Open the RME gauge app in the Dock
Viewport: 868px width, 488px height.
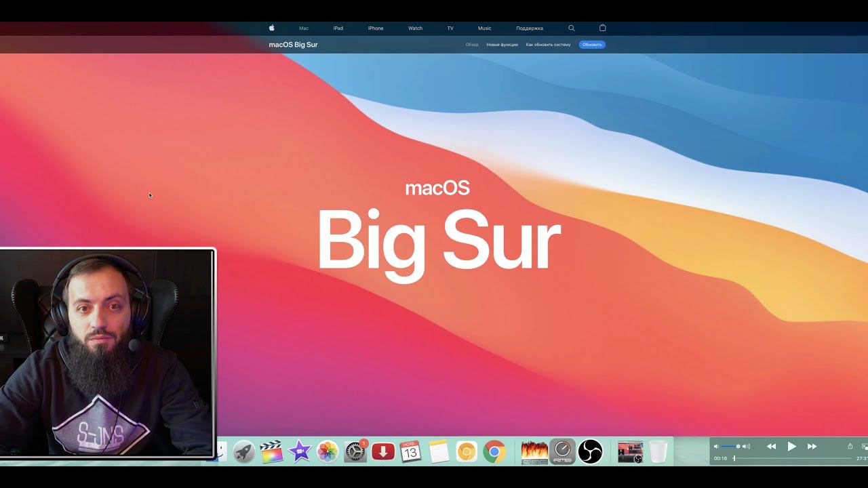(562, 451)
